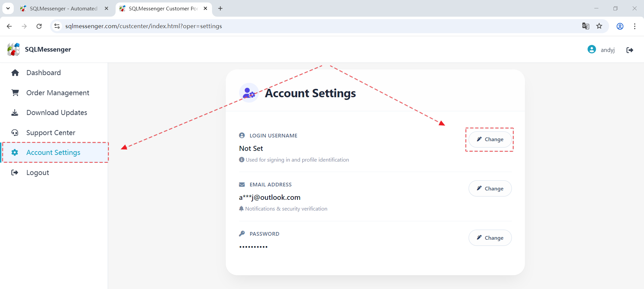The height and width of the screenshot is (289, 644).
Task: Open Dashboard in the sidebar
Action: [44, 73]
